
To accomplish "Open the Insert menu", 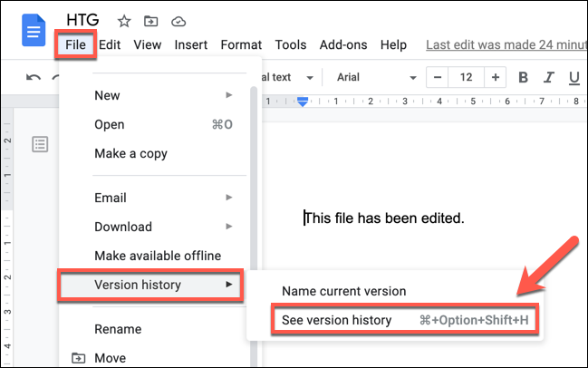I will pyautogui.click(x=190, y=44).
